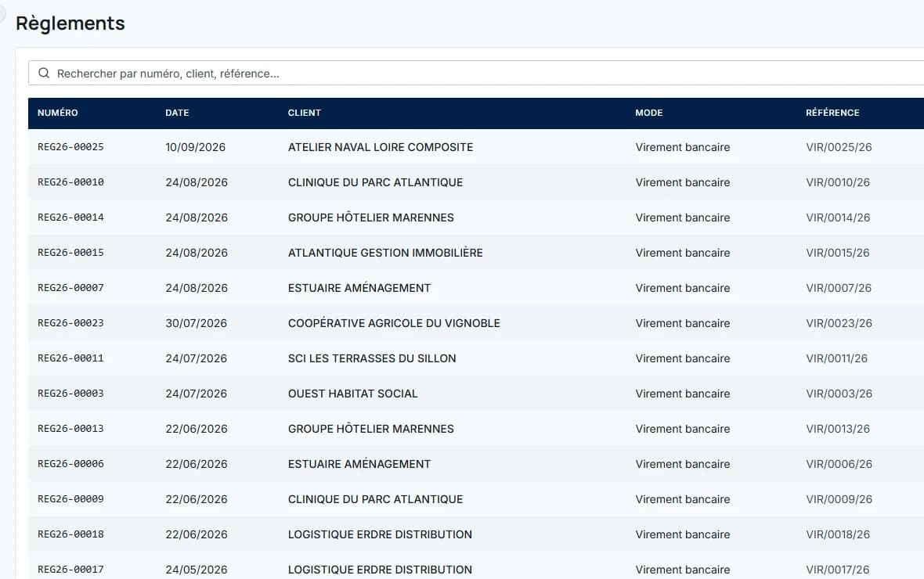This screenshot has width=924, height=579.
Task: Click the date 24/05/2026
Action: tap(197, 570)
